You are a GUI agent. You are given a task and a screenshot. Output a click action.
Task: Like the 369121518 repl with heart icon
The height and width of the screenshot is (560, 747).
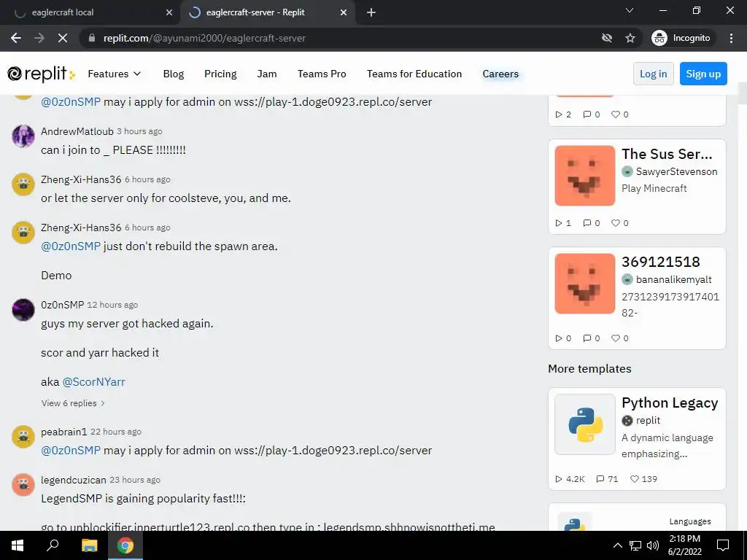[616, 338]
